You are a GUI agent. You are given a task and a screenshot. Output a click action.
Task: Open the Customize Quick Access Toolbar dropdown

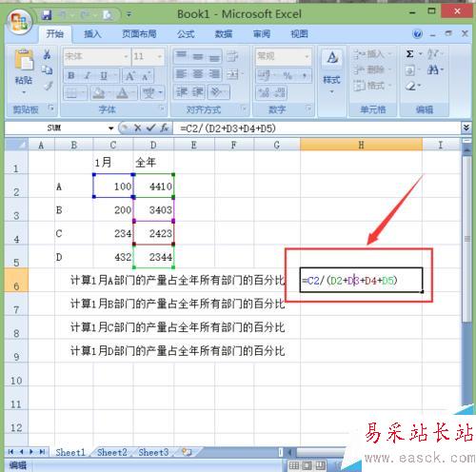pos(129,14)
